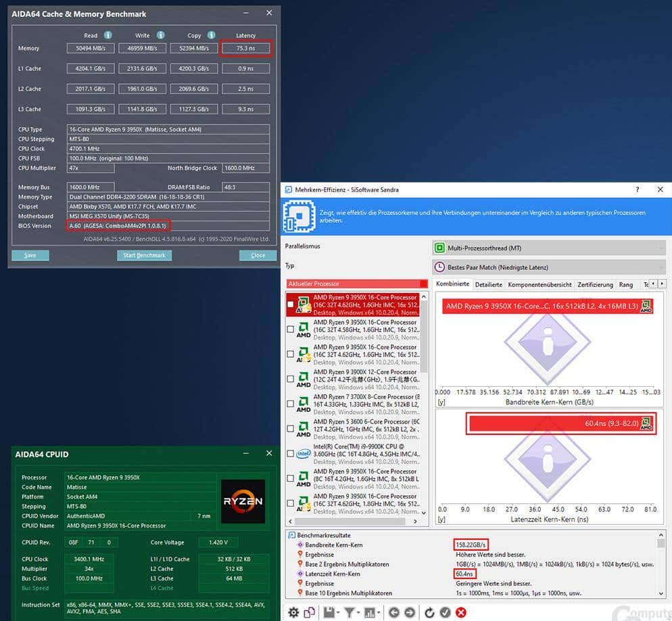
Task: Click the save floppy disk icon in Sandra
Action: (x=329, y=612)
